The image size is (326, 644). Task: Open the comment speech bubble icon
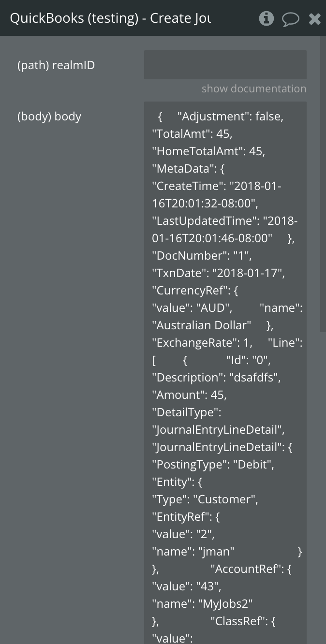tap(290, 19)
